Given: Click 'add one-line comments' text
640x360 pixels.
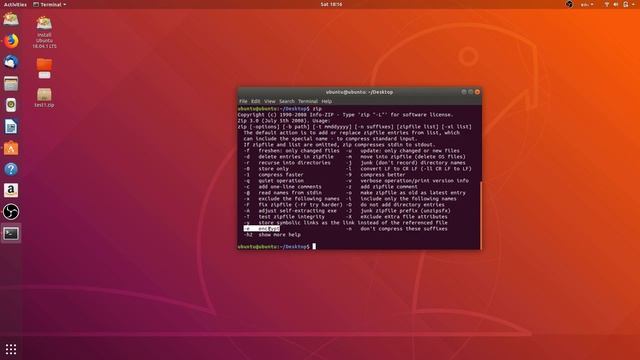Looking at the screenshot, I should pos(290,187).
